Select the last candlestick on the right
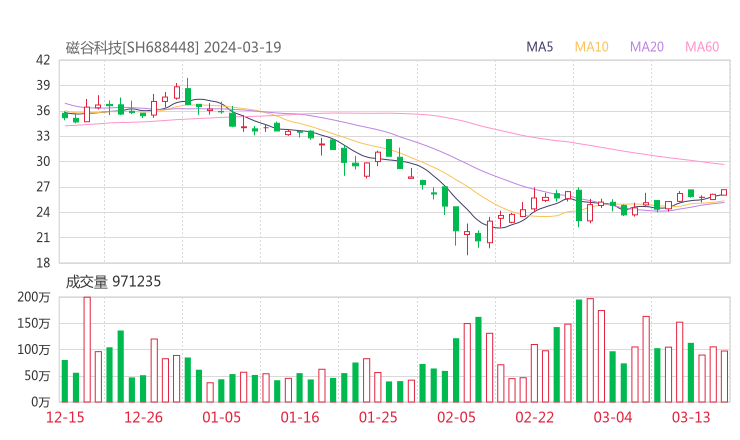This screenshot has height=440, width=740. [x=724, y=193]
